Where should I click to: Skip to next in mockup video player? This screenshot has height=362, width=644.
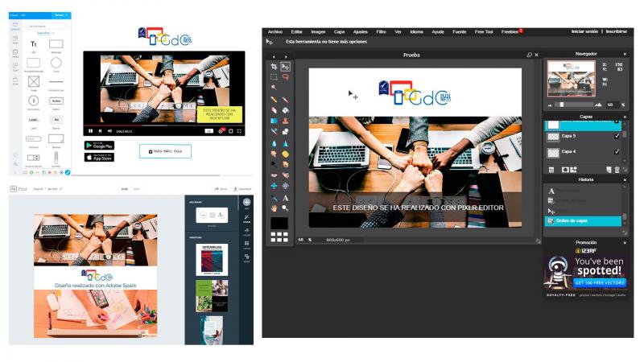click(100, 131)
